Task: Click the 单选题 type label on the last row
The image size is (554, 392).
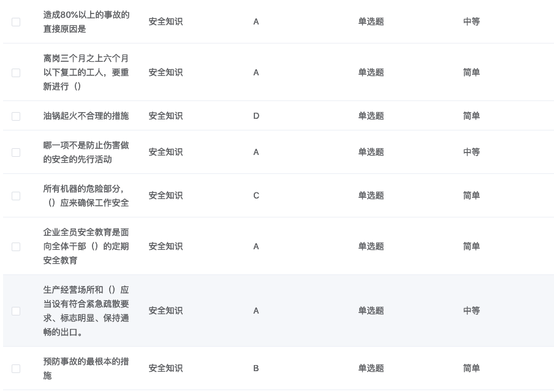Action: click(371, 368)
